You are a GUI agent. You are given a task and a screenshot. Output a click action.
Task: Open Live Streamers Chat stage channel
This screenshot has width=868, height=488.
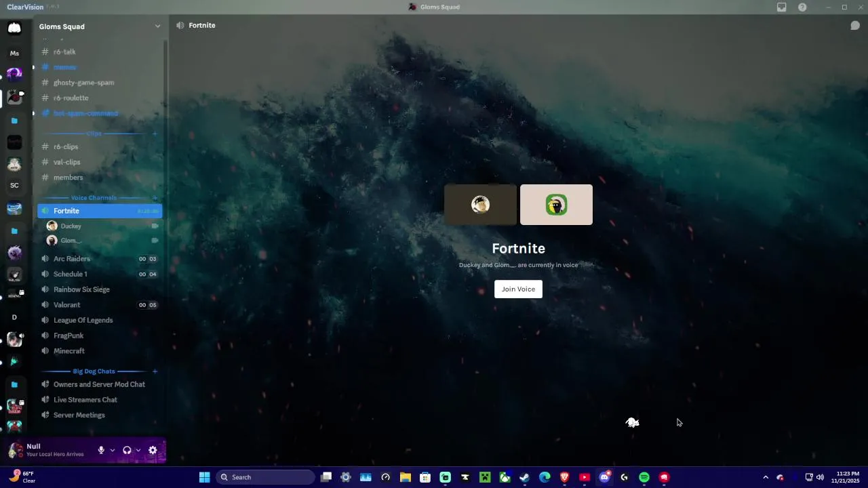tap(100, 400)
